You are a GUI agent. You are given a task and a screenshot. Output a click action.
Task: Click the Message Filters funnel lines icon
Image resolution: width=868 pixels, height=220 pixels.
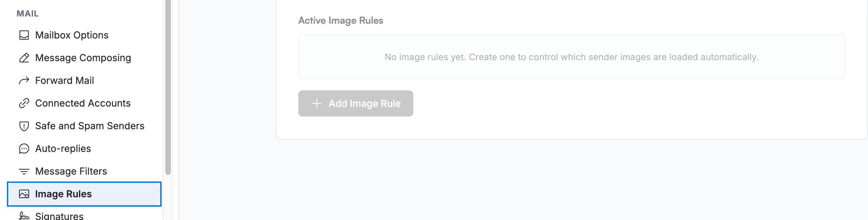(24, 171)
